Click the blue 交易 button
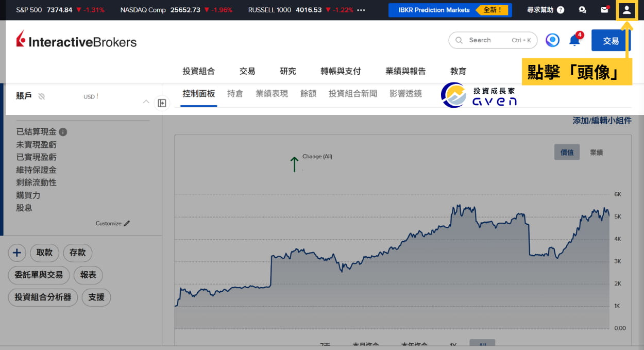The height and width of the screenshot is (350, 644). [611, 40]
